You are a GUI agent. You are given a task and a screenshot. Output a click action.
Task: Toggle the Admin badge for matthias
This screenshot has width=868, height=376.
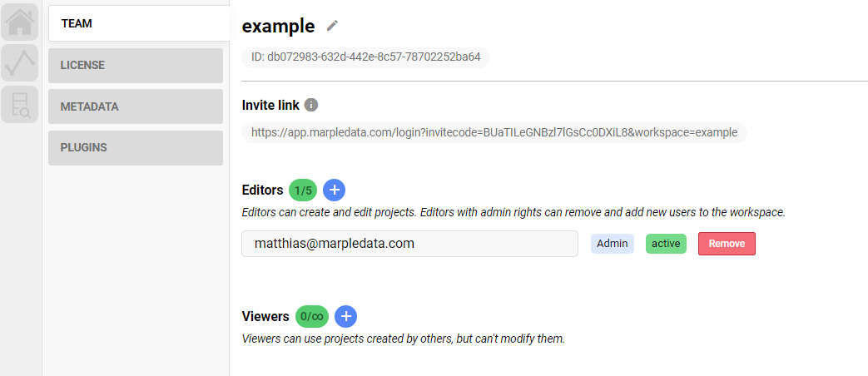click(x=613, y=244)
